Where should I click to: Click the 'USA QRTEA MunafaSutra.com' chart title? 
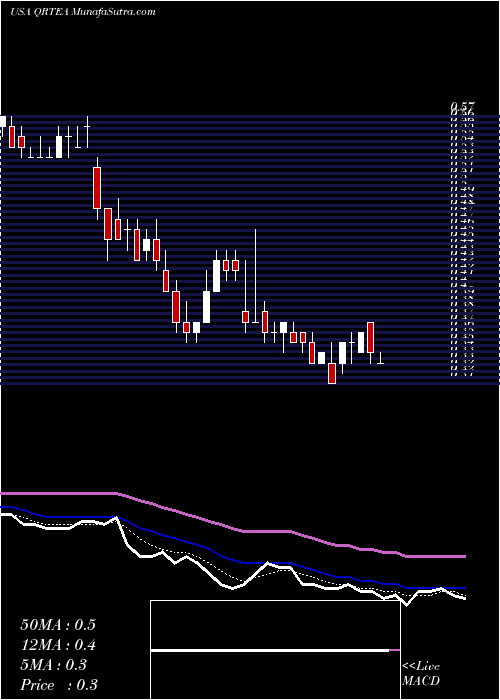83,12
